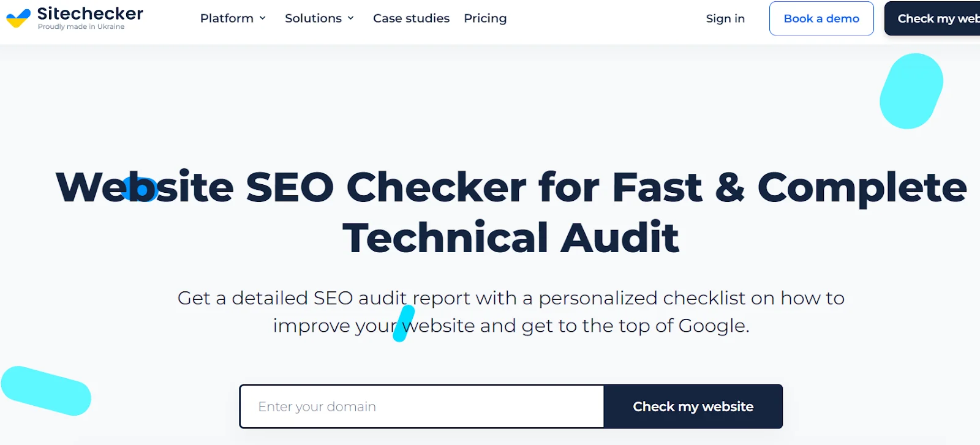Screen dimensions: 980x445
Task: Click the small cyan slash before "website"
Action: pyautogui.click(x=404, y=323)
